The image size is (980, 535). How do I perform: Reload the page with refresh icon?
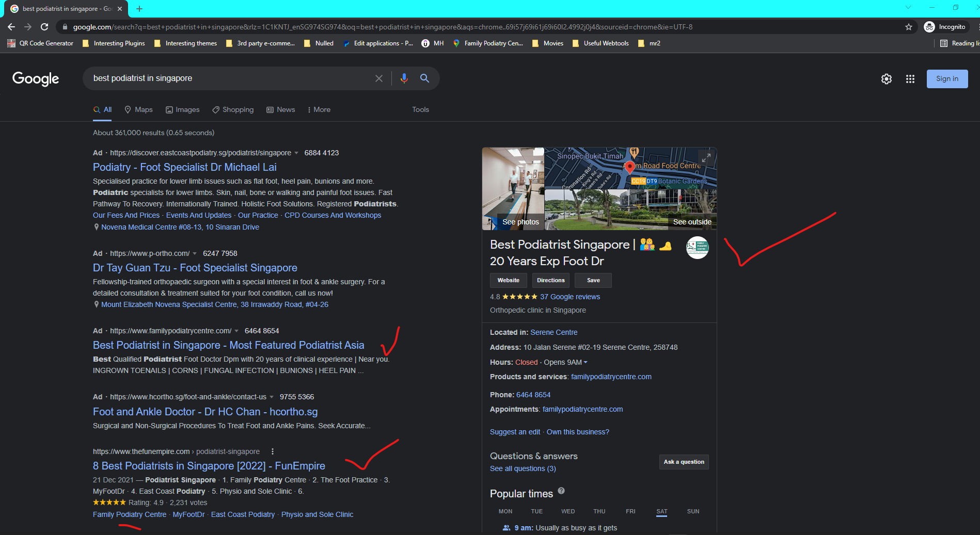[x=44, y=27]
